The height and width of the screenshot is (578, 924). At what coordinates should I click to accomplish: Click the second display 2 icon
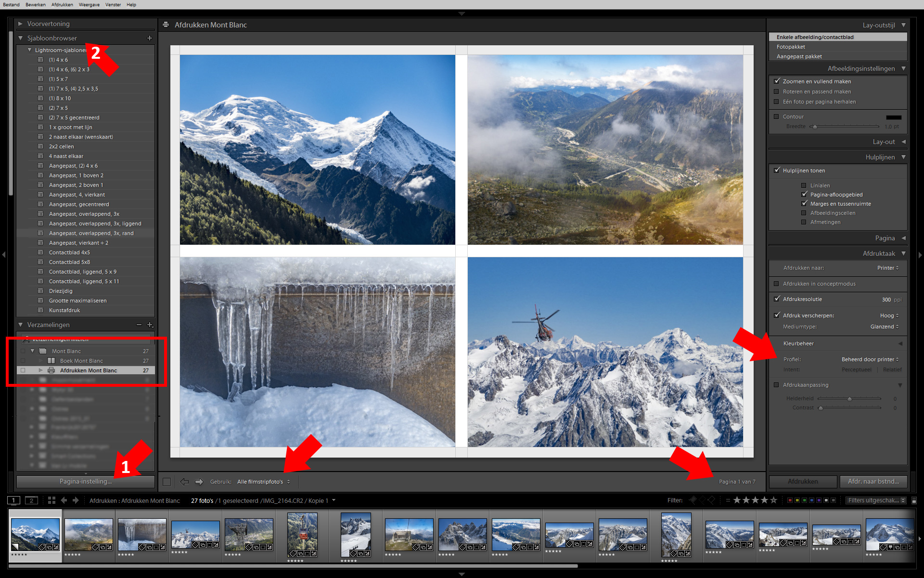tap(31, 500)
